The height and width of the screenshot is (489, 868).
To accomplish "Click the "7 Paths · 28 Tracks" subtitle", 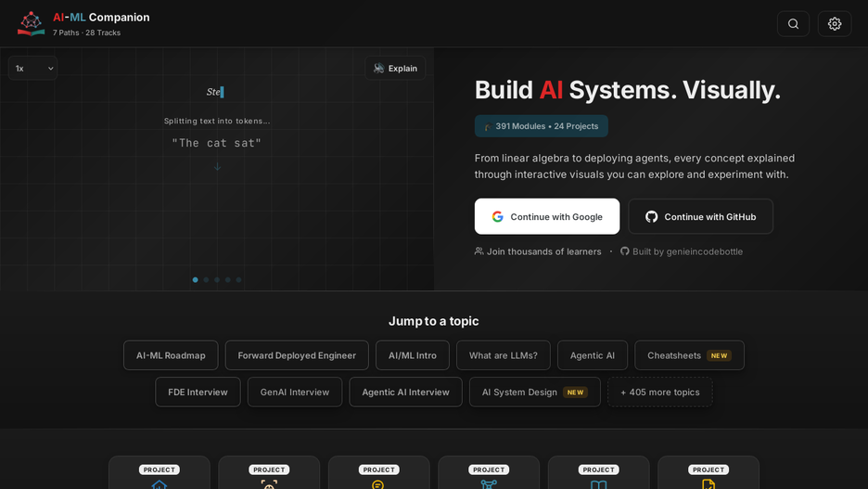I will [x=86, y=32].
